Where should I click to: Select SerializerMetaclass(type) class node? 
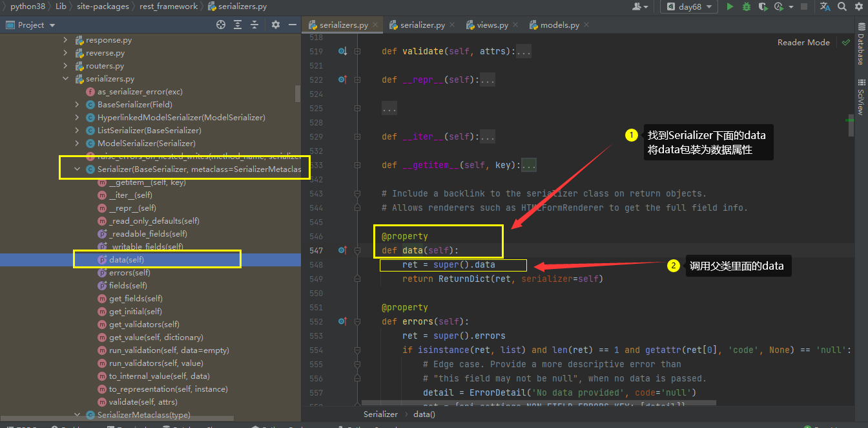tap(143, 415)
